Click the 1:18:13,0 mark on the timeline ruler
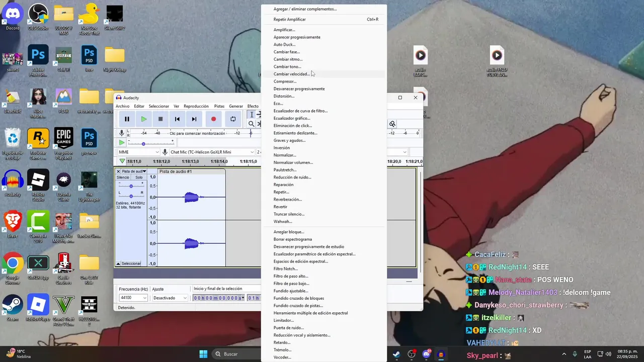Image resolution: width=644 pixels, height=362 pixels. click(x=190, y=161)
